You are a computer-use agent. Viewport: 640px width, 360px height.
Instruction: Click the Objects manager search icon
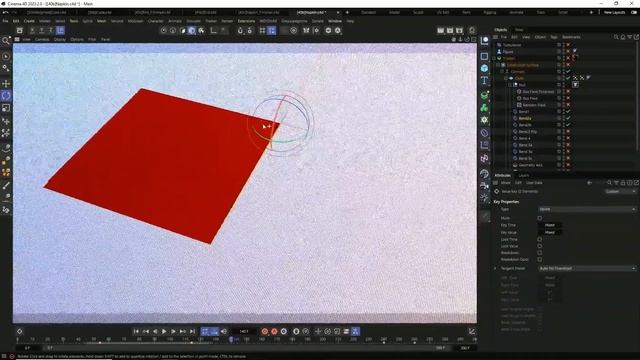(616, 37)
